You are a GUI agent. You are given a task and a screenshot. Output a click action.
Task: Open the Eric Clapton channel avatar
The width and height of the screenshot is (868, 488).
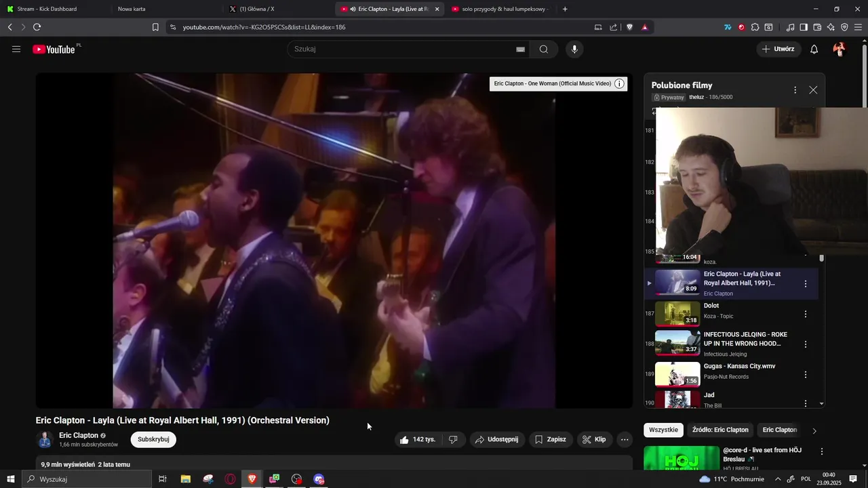pos(45,439)
